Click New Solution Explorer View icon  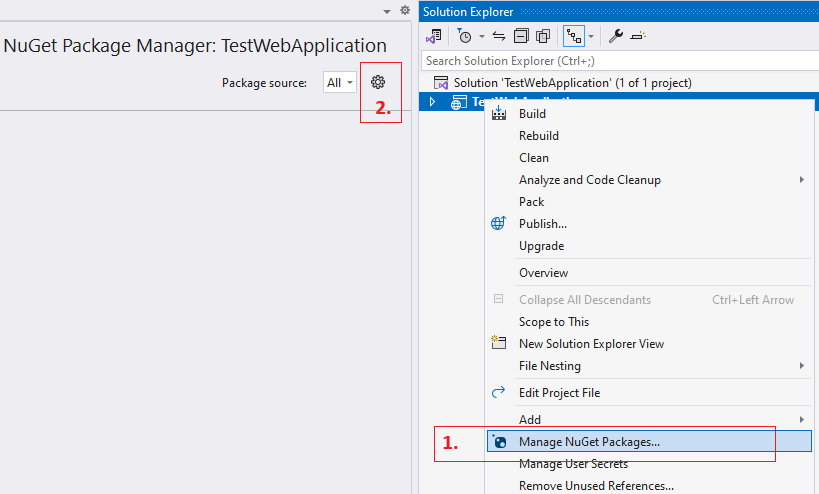coord(499,343)
